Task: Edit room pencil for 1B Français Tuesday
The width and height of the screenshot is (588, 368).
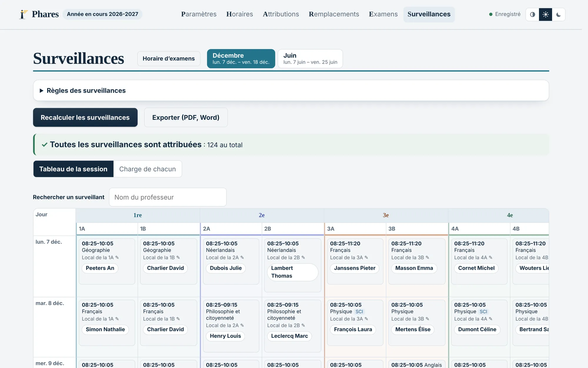Action: point(178,319)
